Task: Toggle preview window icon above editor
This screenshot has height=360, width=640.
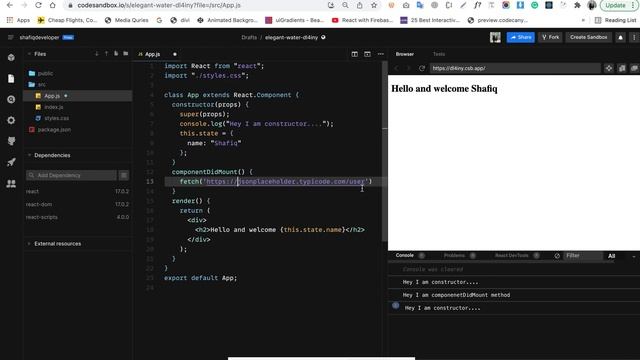Action: coord(367,54)
